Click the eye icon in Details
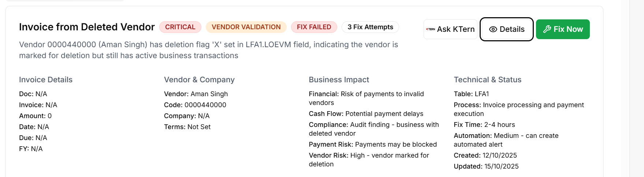This screenshot has width=644, height=177. pos(493,29)
